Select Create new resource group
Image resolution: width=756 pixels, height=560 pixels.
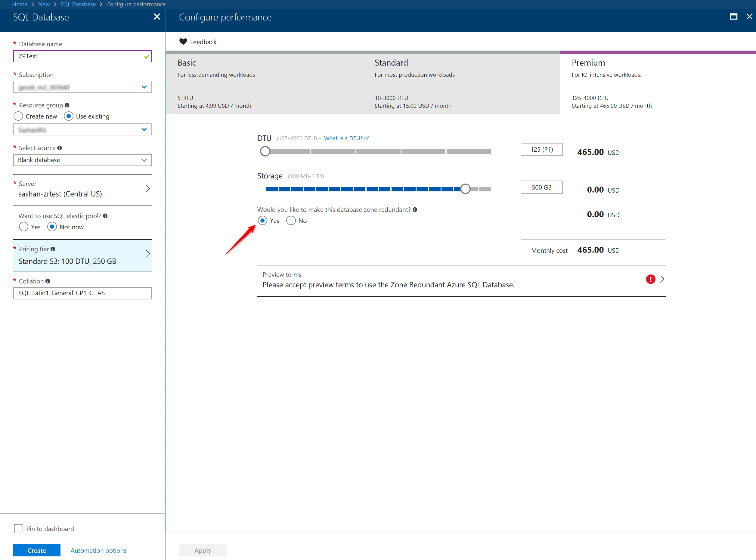pyautogui.click(x=18, y=116)
